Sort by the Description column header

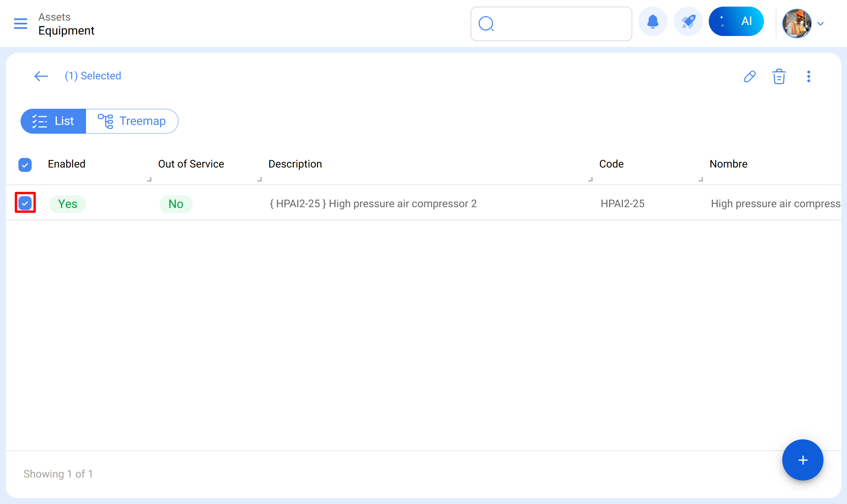pyautogui.click(x=295, y=164)
